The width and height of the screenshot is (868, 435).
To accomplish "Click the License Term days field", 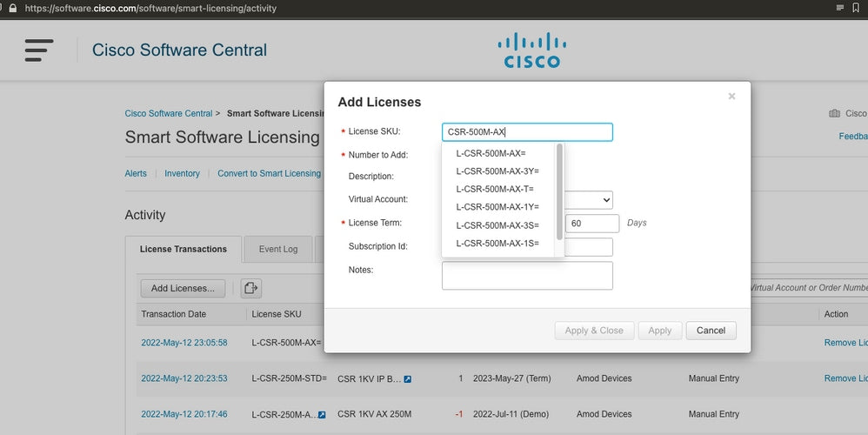I will point(591,224).
